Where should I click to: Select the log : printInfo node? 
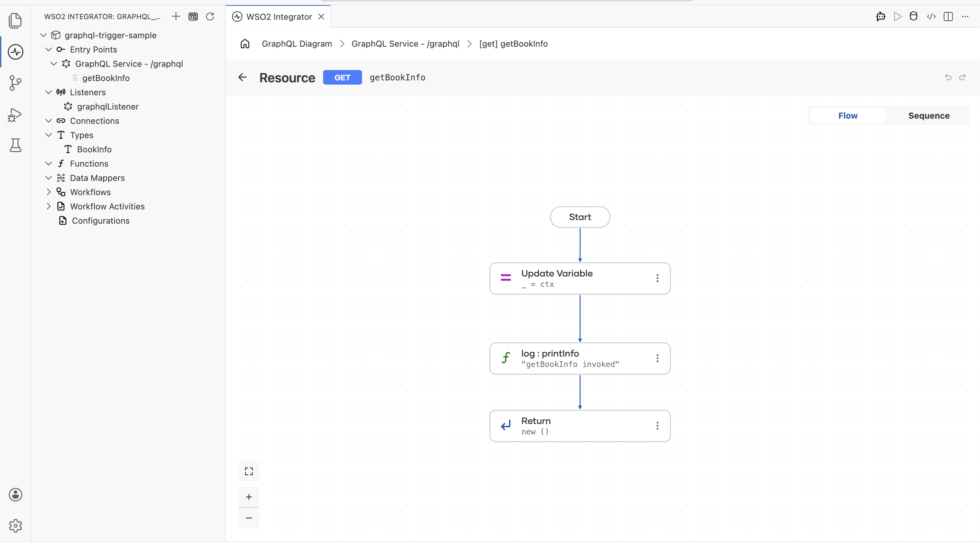(579, 359)
